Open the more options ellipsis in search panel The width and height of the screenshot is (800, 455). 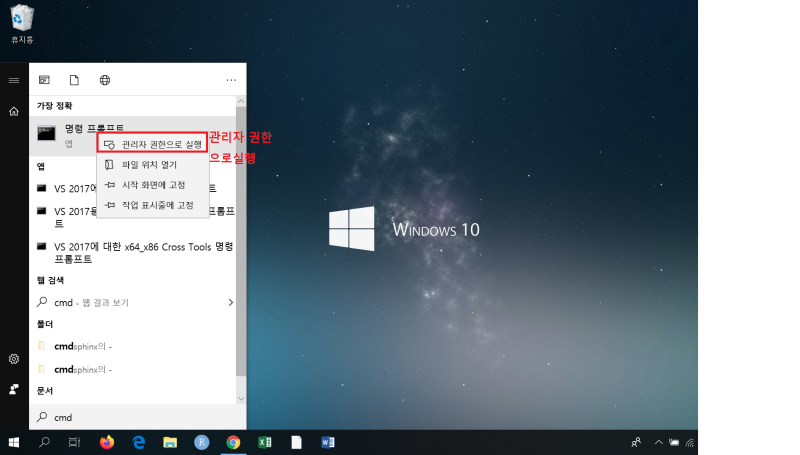(231, 80)
